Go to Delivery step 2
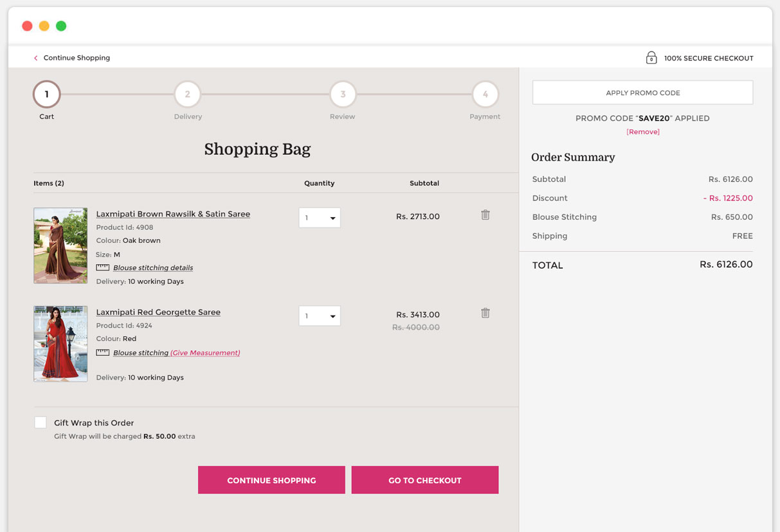780x532 pixels. [x=187, y=94]
